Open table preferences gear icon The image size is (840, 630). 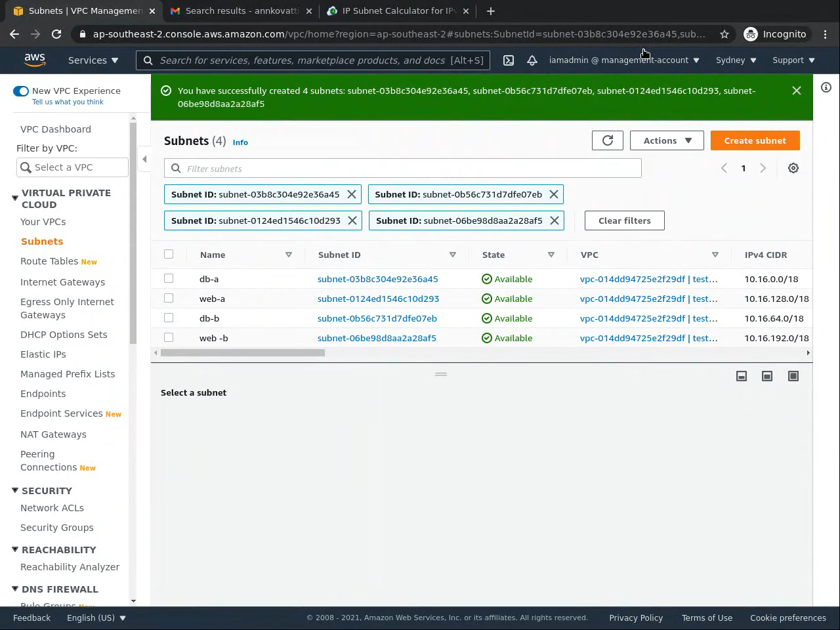tap(793, 168)
